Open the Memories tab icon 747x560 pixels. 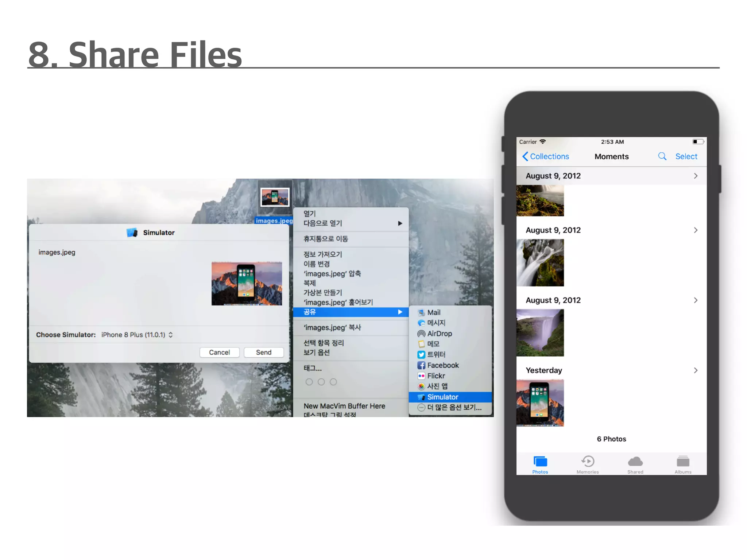(588, 462)
